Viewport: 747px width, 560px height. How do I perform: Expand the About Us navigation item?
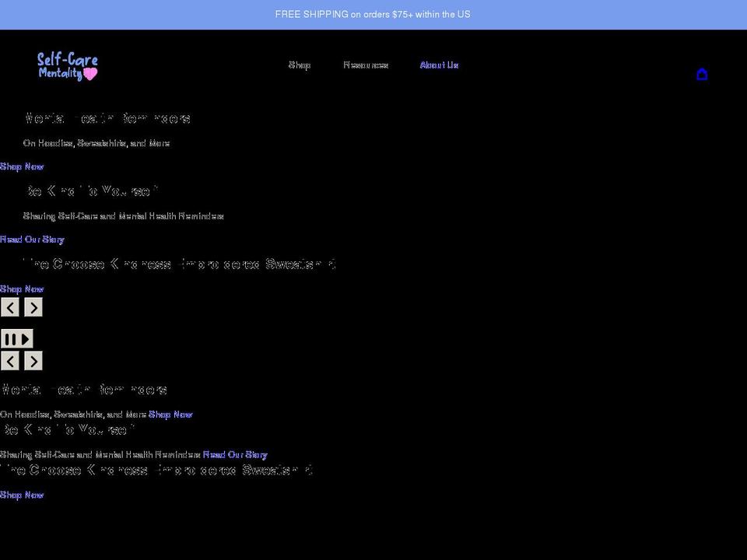click(439, 65)
